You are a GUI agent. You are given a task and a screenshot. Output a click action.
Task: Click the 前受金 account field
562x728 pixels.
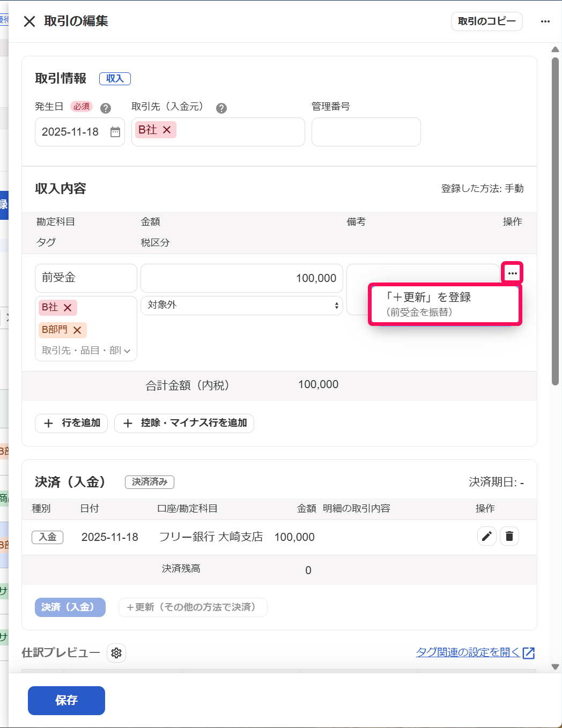coord(86,278)
